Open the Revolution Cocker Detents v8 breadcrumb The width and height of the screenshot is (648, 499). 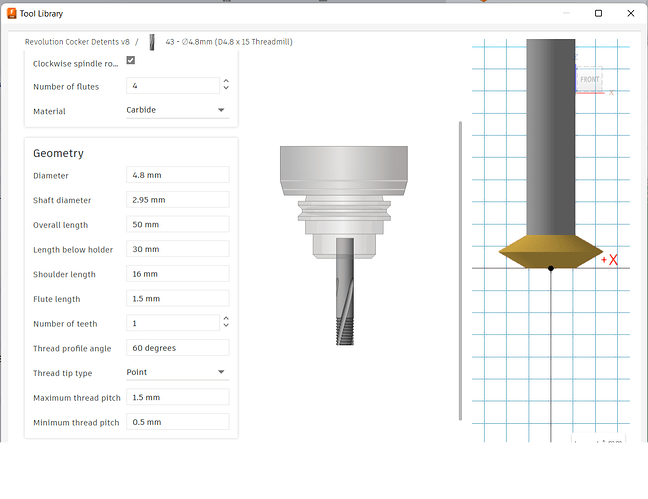(77, 42)
